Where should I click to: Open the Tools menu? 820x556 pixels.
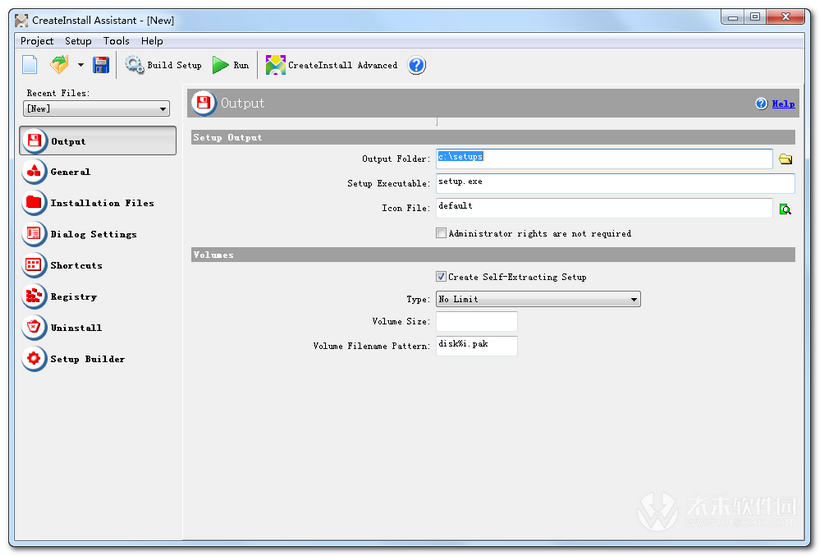(116, 41)
